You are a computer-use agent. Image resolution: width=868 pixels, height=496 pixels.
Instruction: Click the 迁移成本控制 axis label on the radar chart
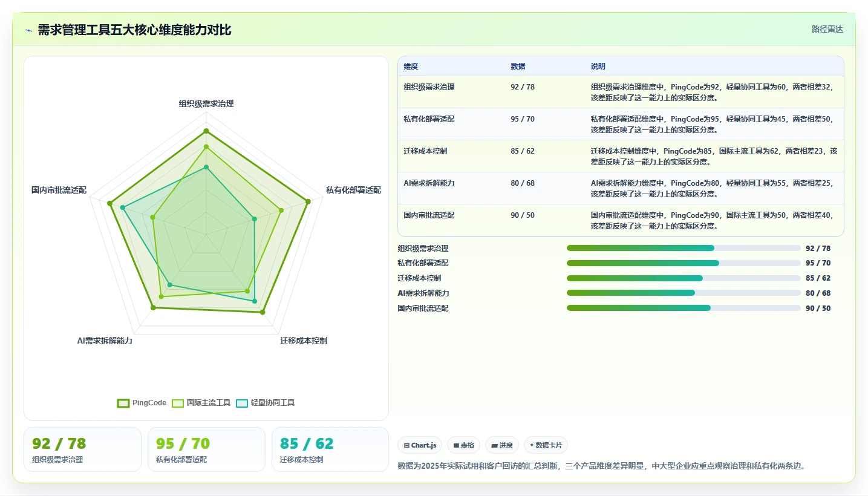304,341
